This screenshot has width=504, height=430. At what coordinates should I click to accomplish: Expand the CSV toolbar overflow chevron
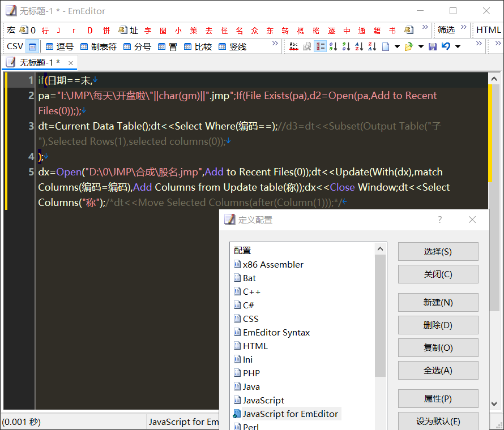275,43
